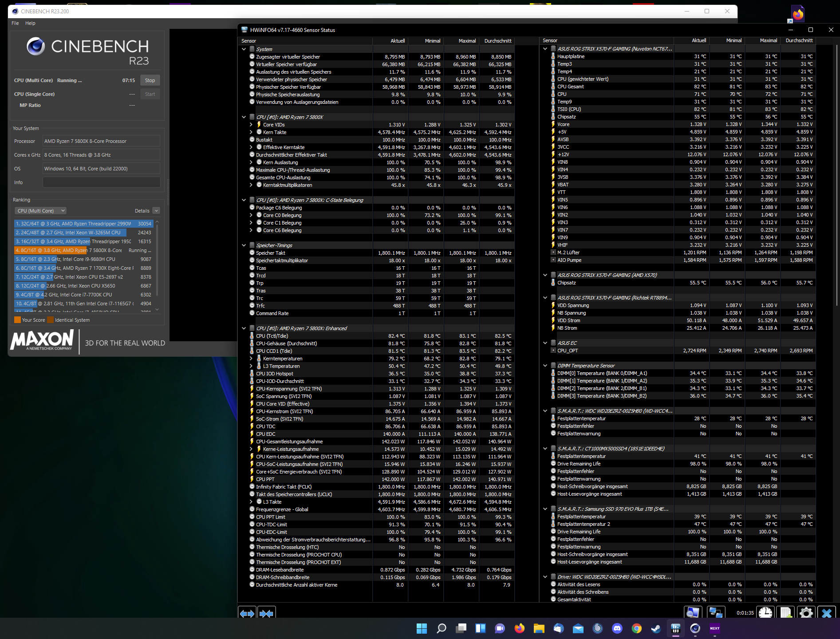Open Cinebench File menu

[15, 23]
